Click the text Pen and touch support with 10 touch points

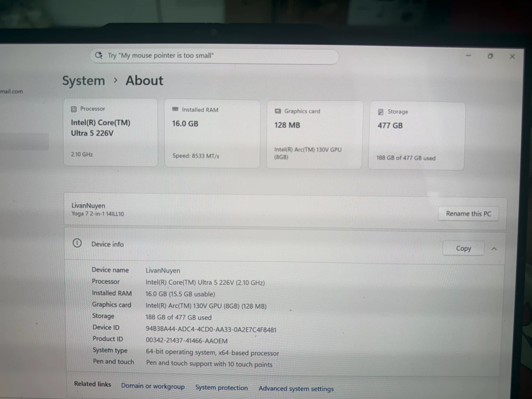click(209, 364)
